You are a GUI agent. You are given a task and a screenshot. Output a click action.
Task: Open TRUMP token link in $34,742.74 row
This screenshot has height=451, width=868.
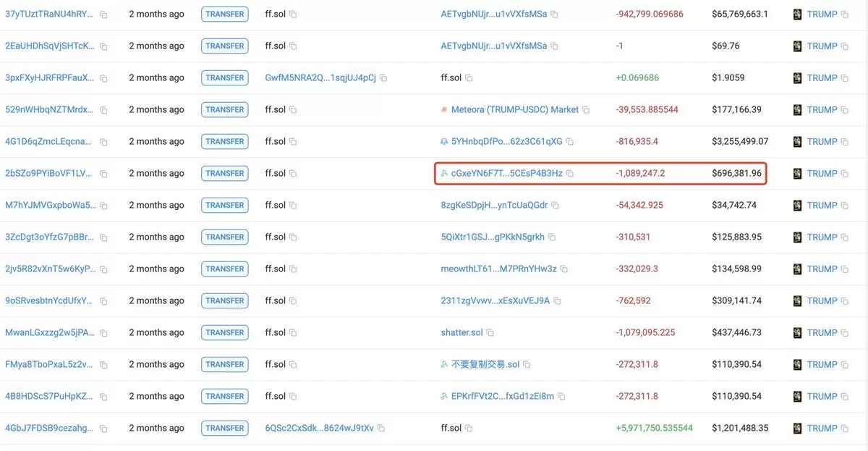click(822, 205)
